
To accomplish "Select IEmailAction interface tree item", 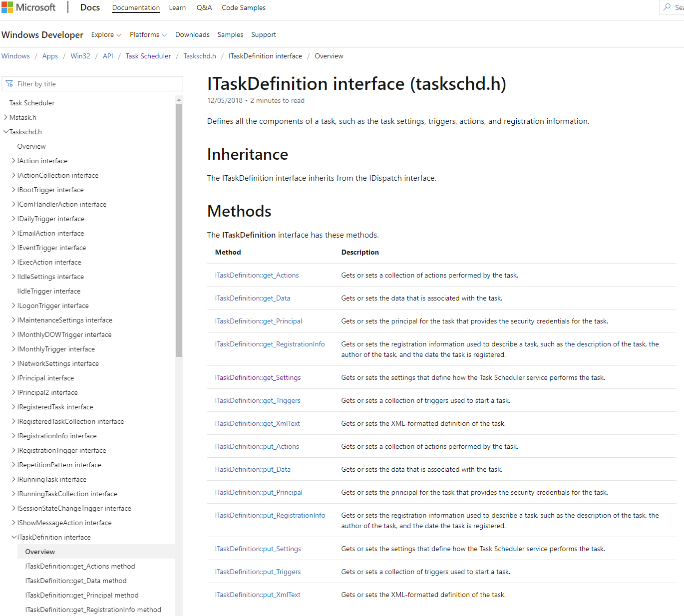I will click(50, 233).
